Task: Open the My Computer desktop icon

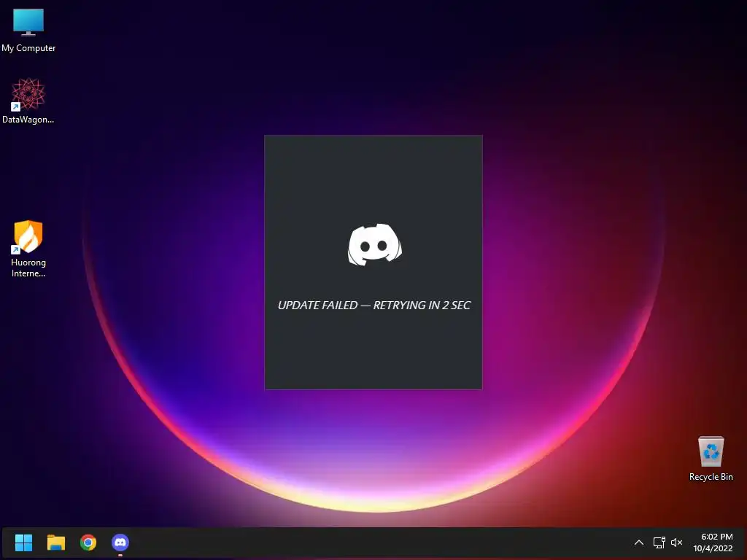Action: coord(28,29)
